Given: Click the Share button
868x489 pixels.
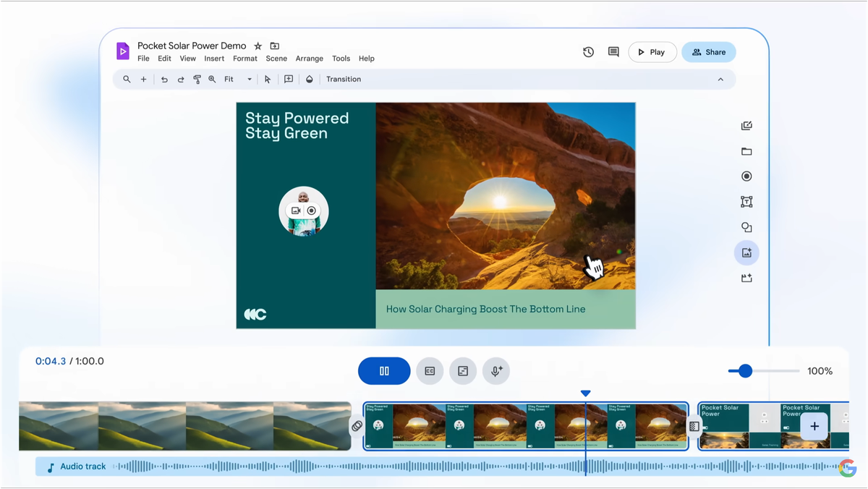Looking at the screenshot, I should click(708, 52).
